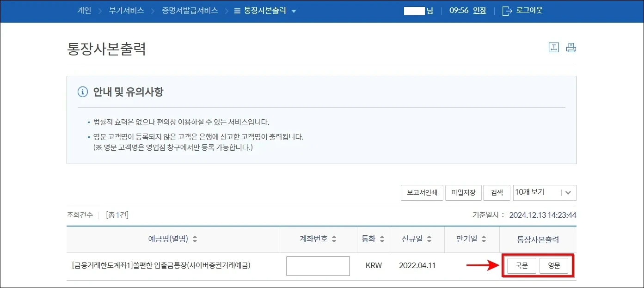Viewport: 644px width, 288px height.
Task: Click the 영문 button to print English copy
Action: 554,265
